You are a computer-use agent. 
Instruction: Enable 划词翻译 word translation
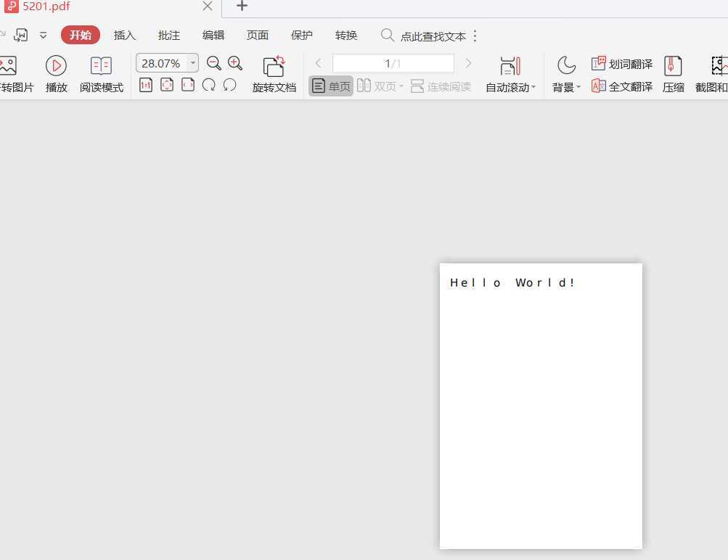point(622,64)
